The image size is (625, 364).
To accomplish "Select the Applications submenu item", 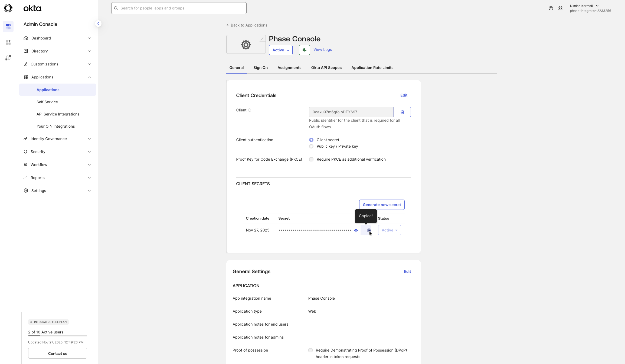I will [58, 90].
